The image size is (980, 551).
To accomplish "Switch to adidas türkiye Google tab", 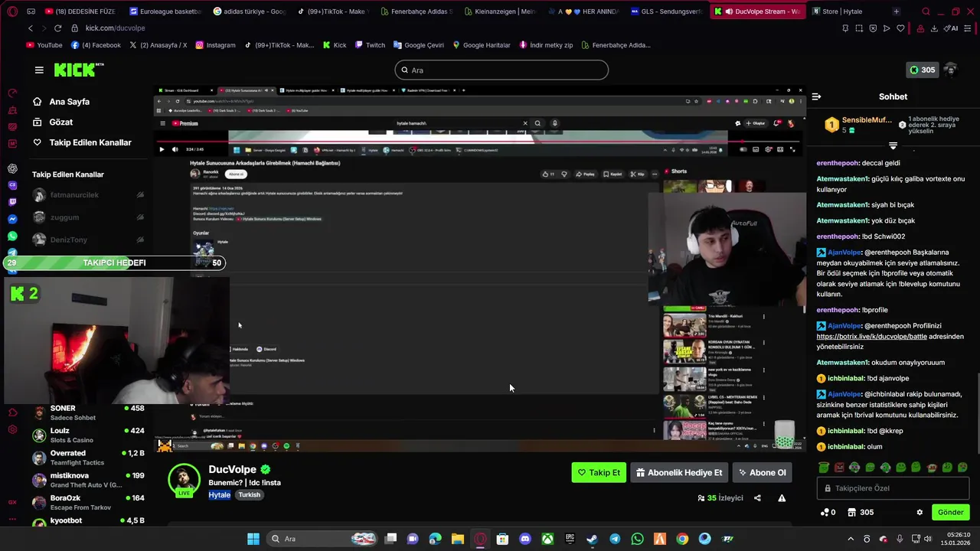I will pyautogui.click(x=250, y=11).
